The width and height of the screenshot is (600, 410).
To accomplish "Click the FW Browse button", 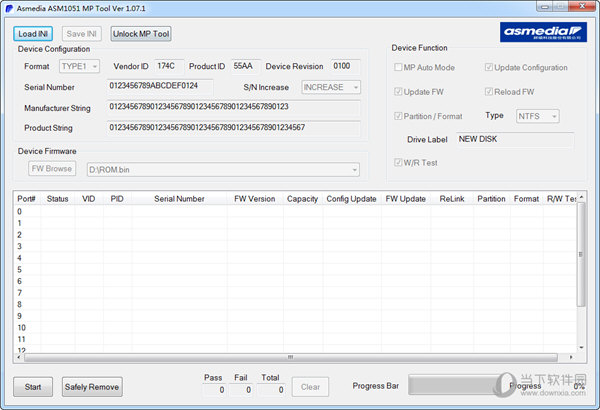I will coord(52,168).
